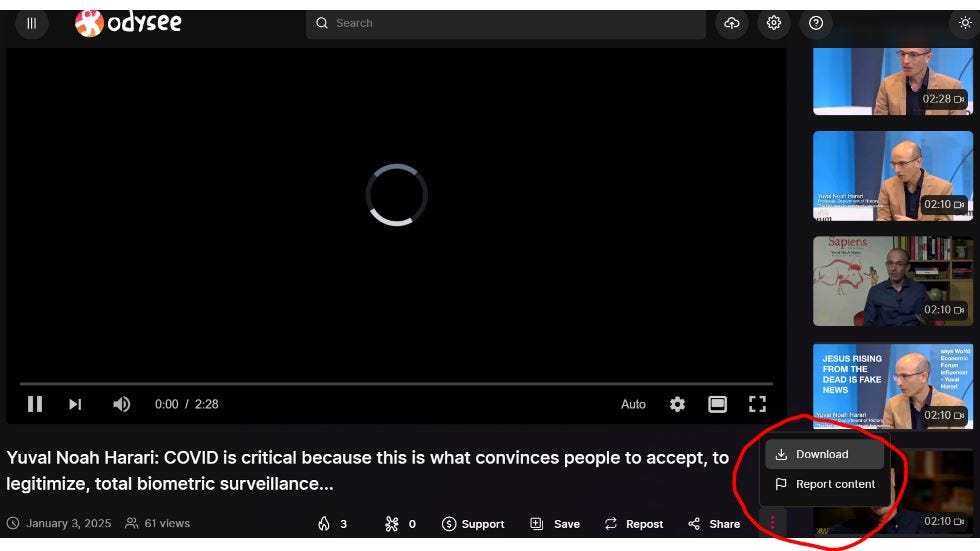Viewport: 980px width, 551px height.
Task: Skip to the next video
Action: click(x=75, y=404)
